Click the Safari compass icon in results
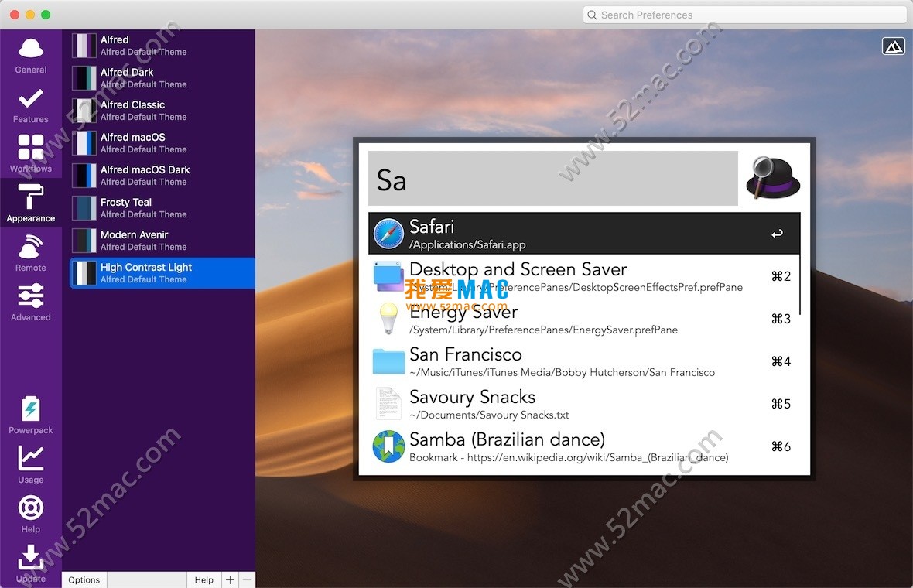 388,234
